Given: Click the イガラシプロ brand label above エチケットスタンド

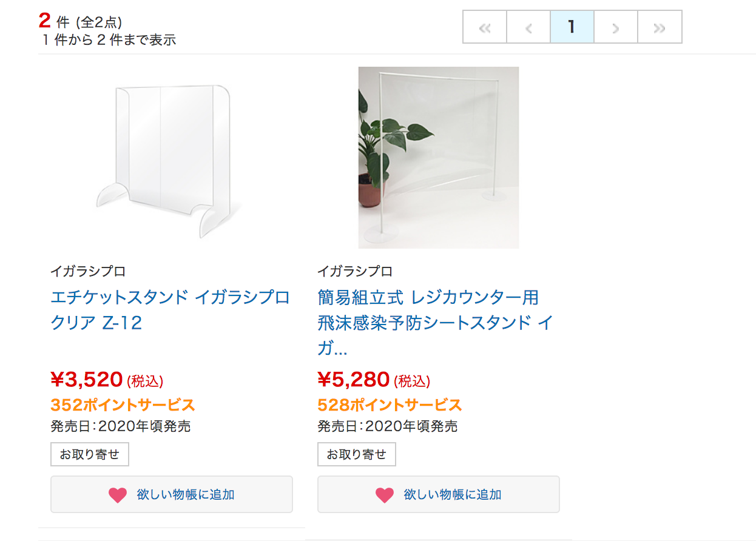Looking at the screenshot, I should coord(88,271).
